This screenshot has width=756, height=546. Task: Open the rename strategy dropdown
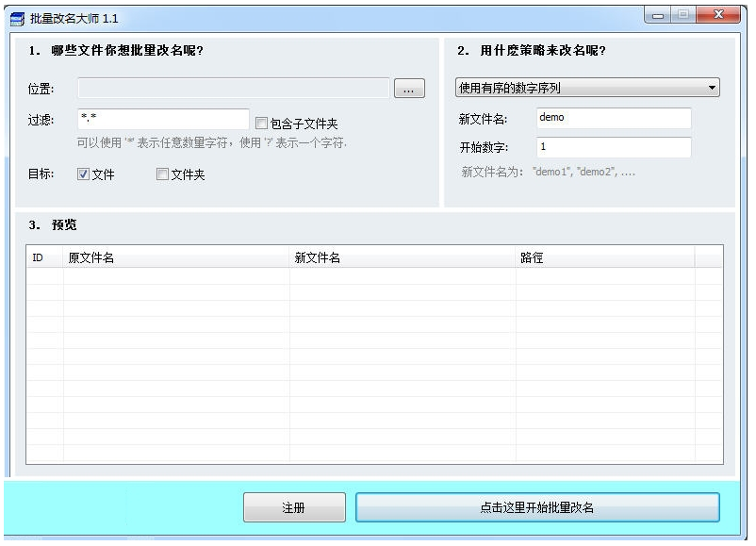point(587,89)
